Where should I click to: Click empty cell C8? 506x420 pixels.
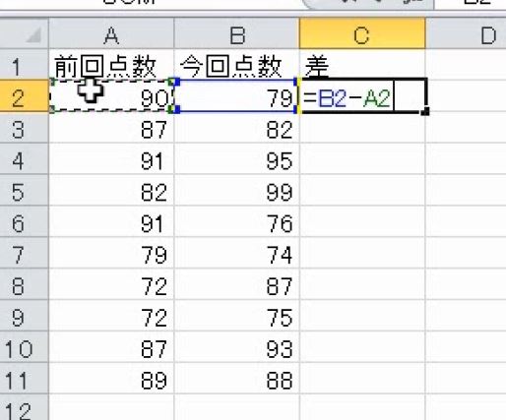(x=362, y=284)
